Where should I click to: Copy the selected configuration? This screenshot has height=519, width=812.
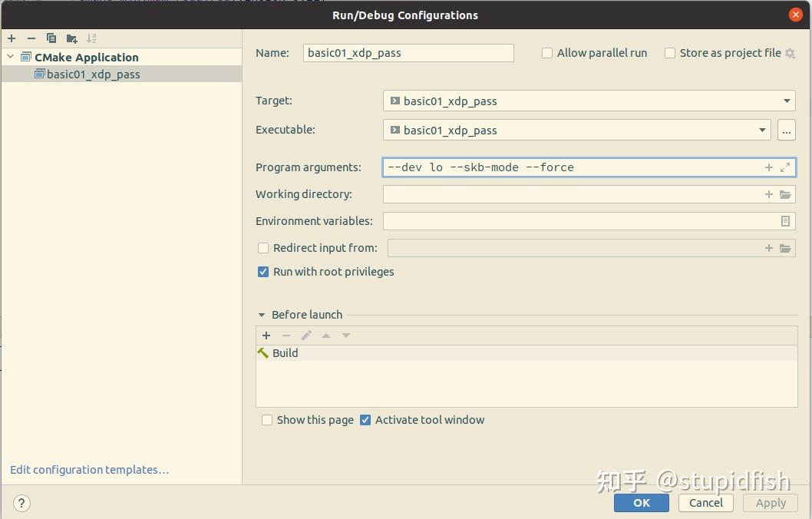[51, 38]
